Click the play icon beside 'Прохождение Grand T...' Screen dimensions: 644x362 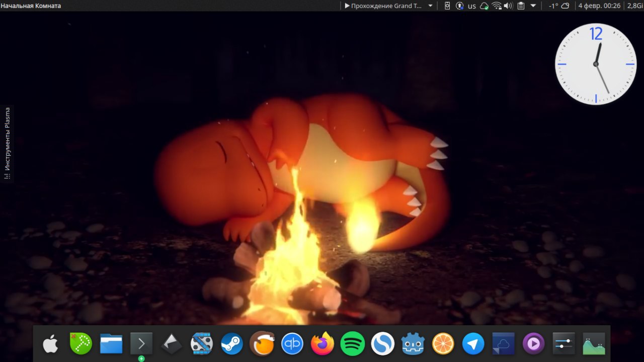tap(347, 6)
